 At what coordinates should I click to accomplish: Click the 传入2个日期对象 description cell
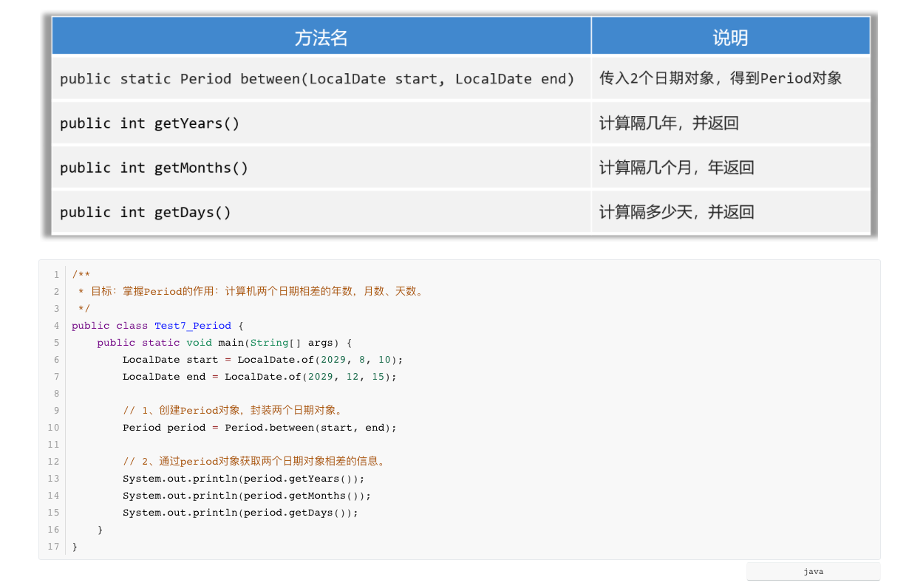[x=721, y=78]
